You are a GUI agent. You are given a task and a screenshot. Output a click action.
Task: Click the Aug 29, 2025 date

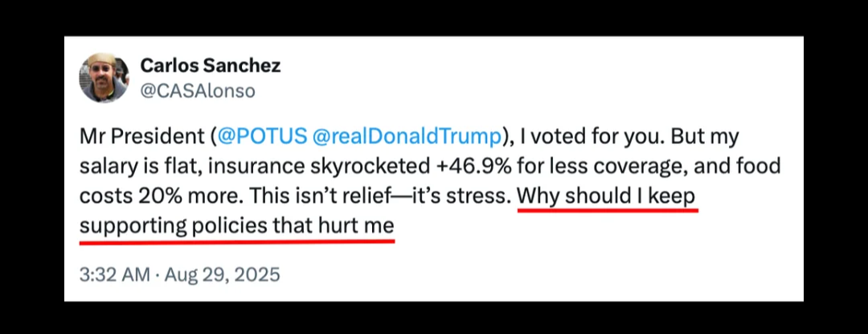coord(223,274)
